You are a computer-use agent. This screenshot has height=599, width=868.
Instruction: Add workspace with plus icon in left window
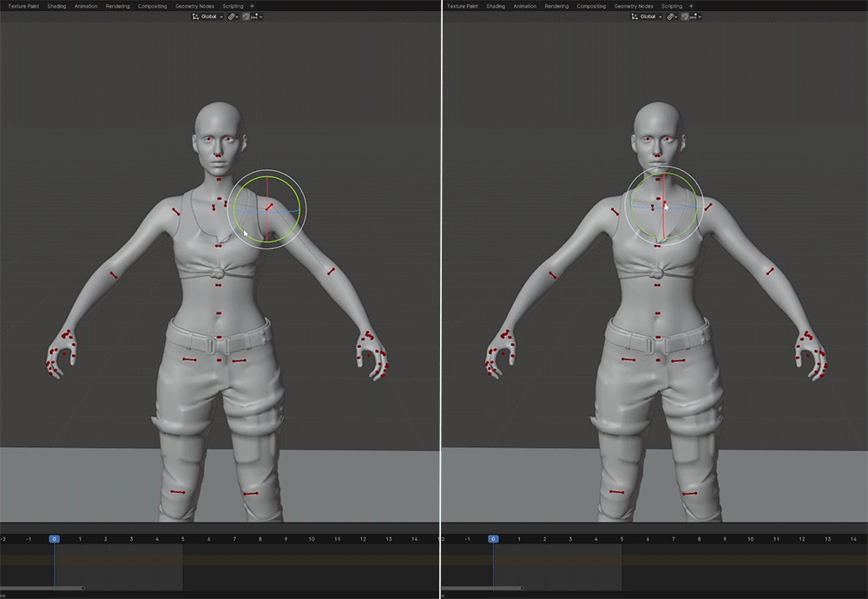pos(252,6)
